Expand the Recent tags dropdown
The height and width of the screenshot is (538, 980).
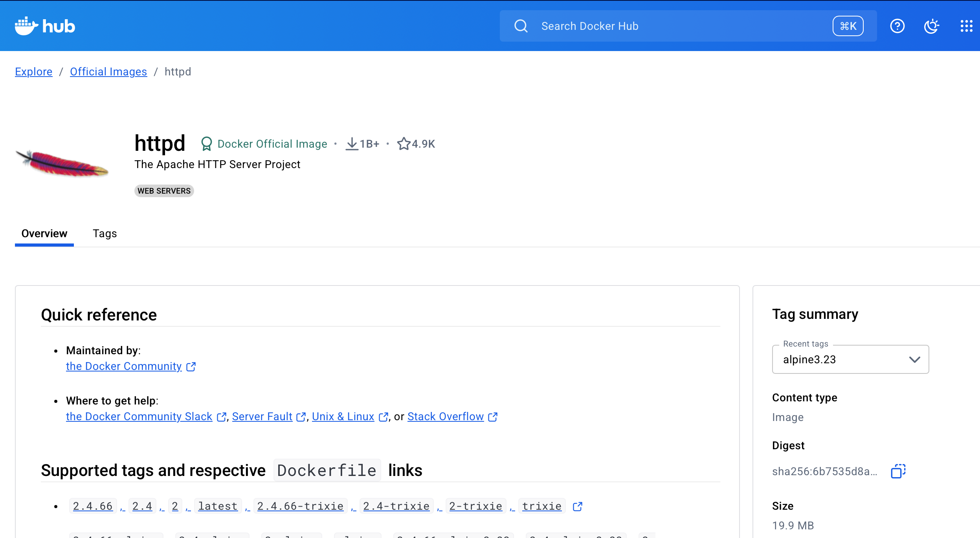pyautogui.click(x=915, y=359)
